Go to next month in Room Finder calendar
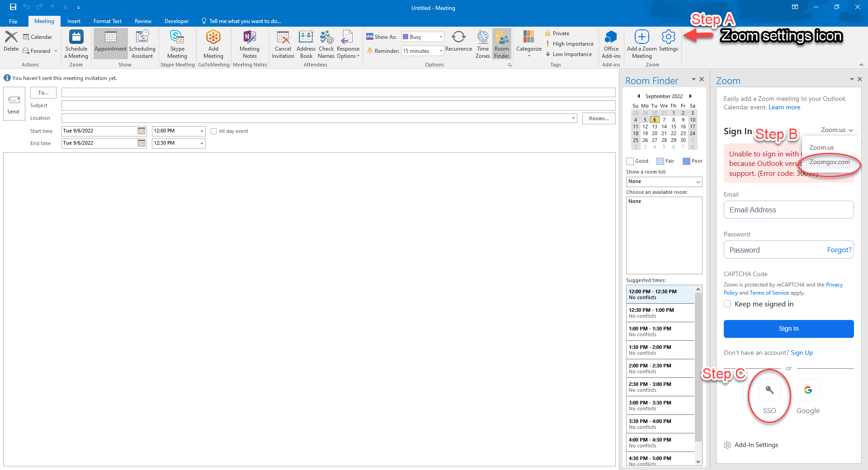 coord(690,96)
